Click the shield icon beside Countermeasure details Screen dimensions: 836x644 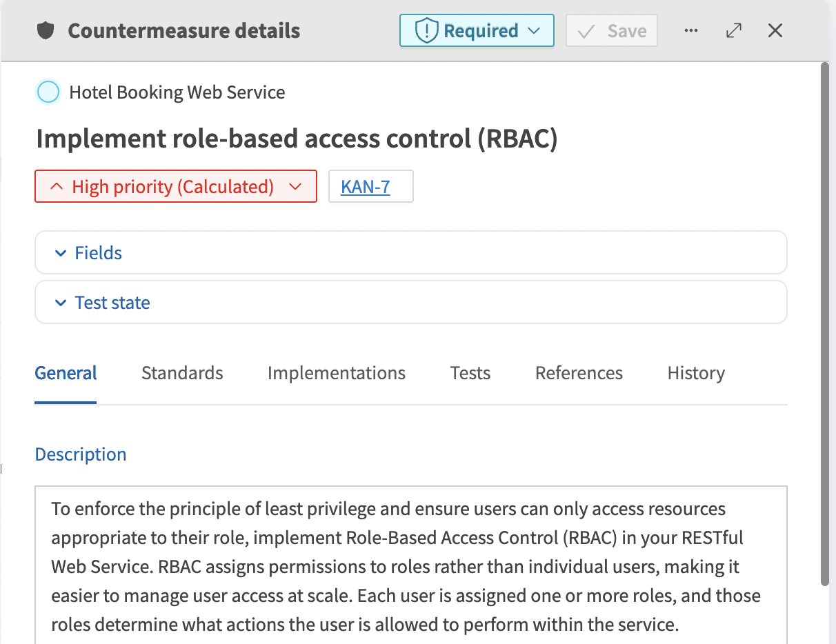[46, 31]
